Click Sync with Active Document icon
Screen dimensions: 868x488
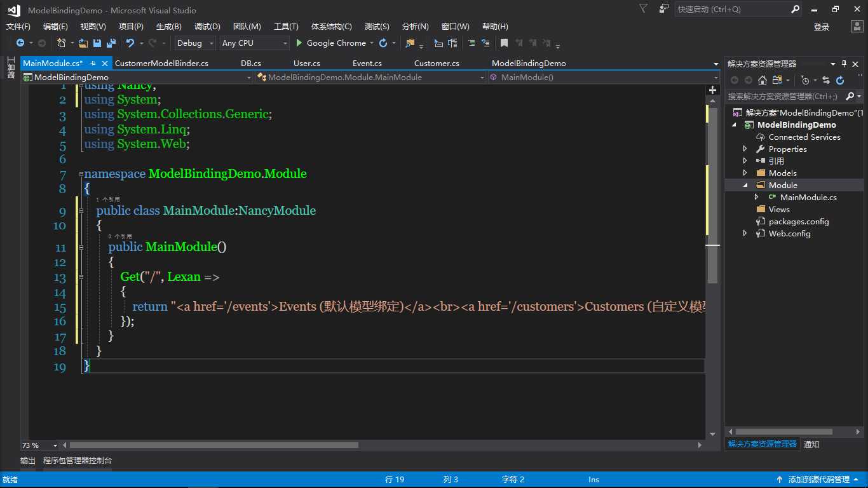tap(826, 80)
